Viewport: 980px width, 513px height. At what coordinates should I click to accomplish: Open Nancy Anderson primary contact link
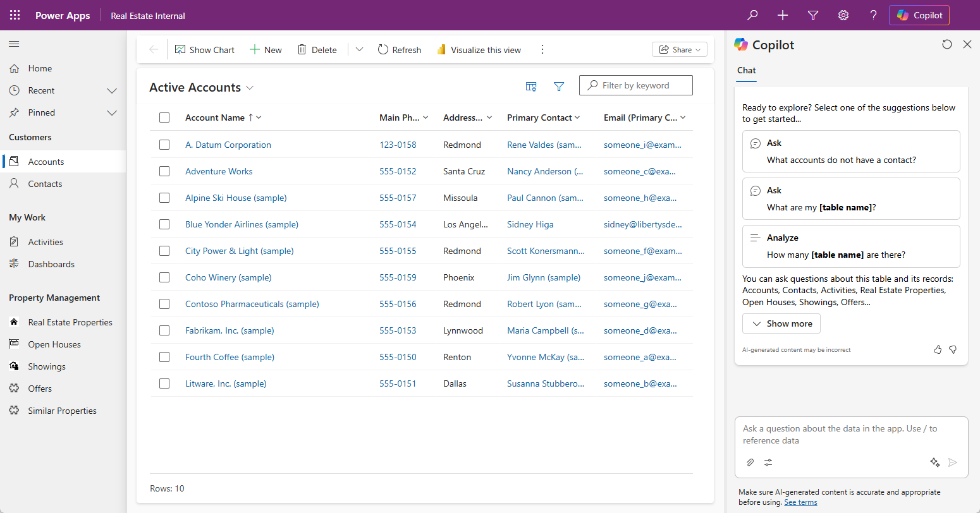545,171
